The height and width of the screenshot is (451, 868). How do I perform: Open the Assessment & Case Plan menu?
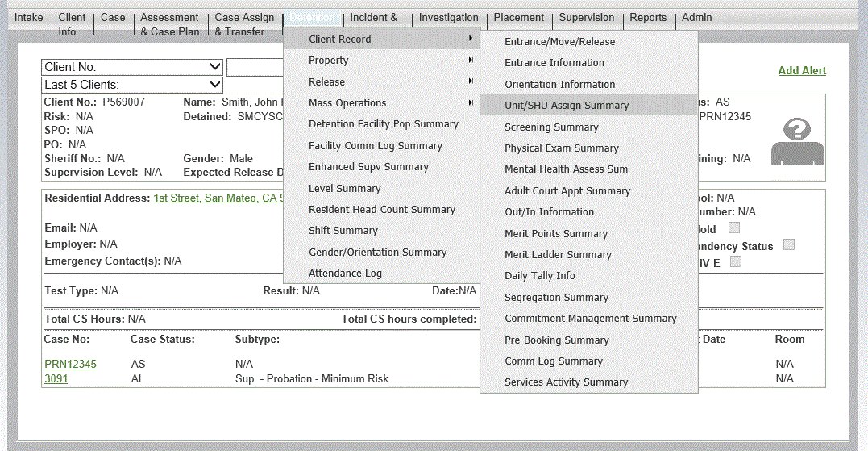[169, 24]
